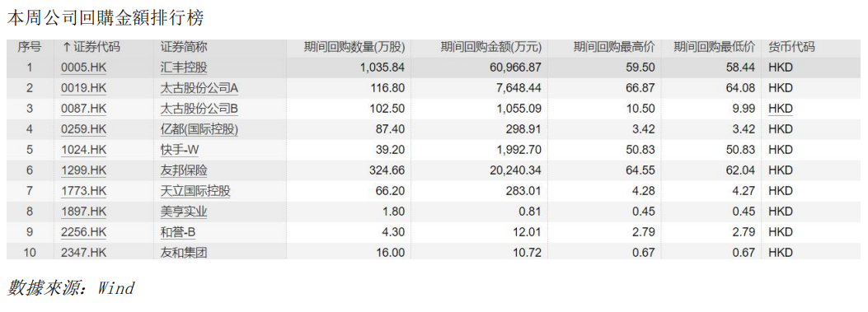Click the HKD currency link in row 3

tap(781, 109)
